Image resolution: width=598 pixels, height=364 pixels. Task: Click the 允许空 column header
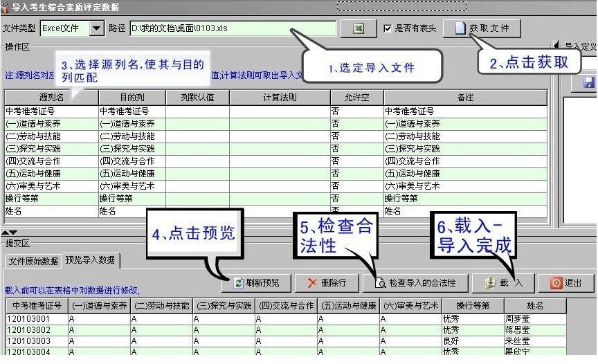[357, 98]
